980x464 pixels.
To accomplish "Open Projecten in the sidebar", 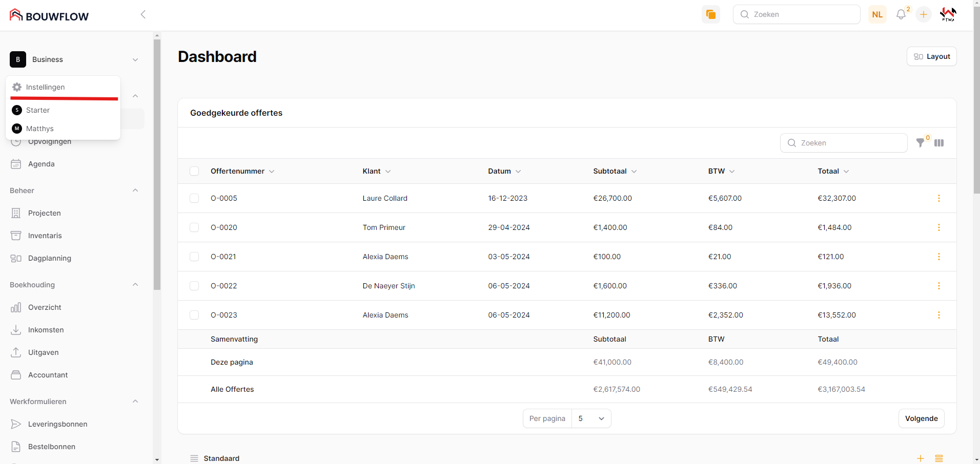I will click(45, 213).
